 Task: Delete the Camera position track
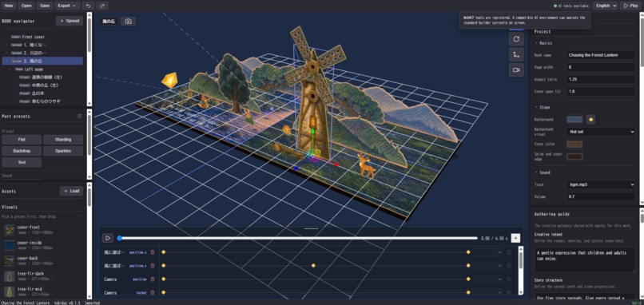[153, 279]
